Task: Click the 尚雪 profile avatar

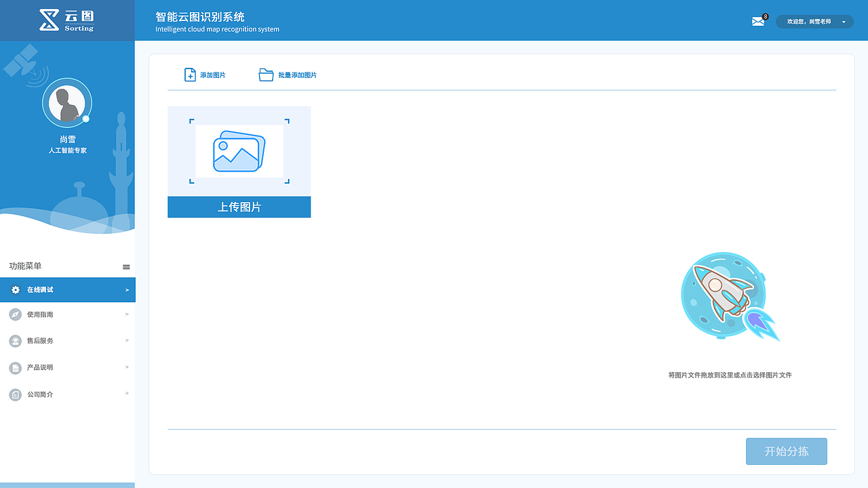Action: (x=67, y=103)
